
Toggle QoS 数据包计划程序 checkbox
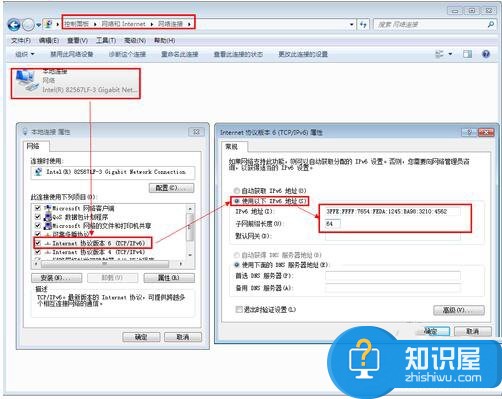(38, 217)
